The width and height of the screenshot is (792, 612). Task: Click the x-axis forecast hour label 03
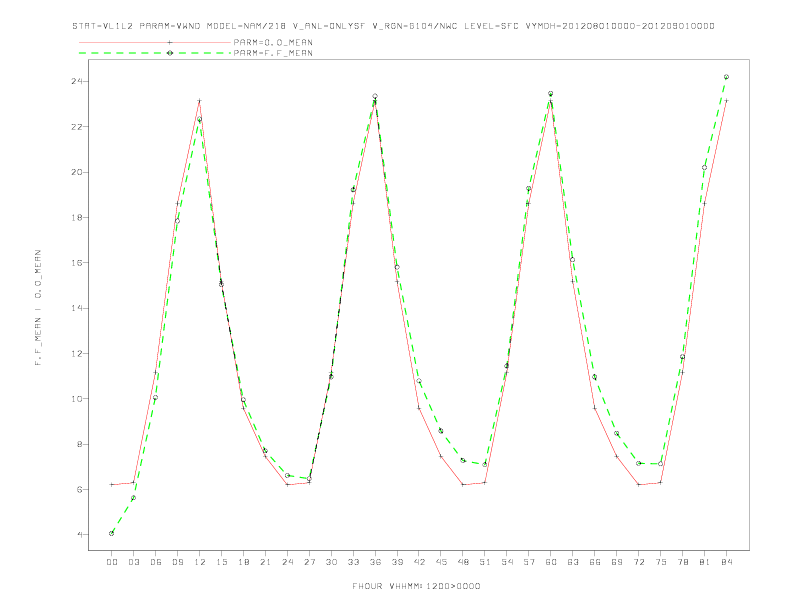[x=133, y=562]
